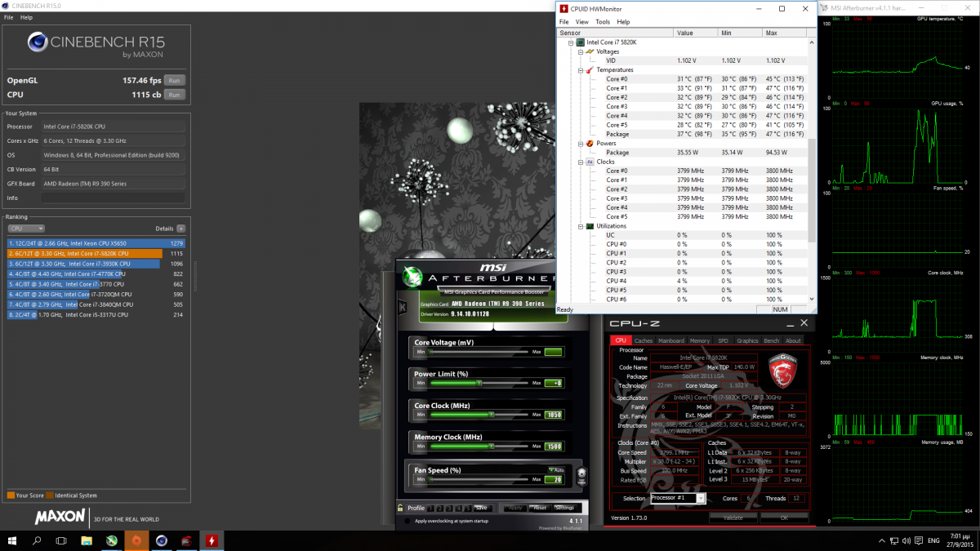The height and width of the screenshot is (551, 980).
Task: Click the Core Clock value field 1050
Action: point(554,415)
